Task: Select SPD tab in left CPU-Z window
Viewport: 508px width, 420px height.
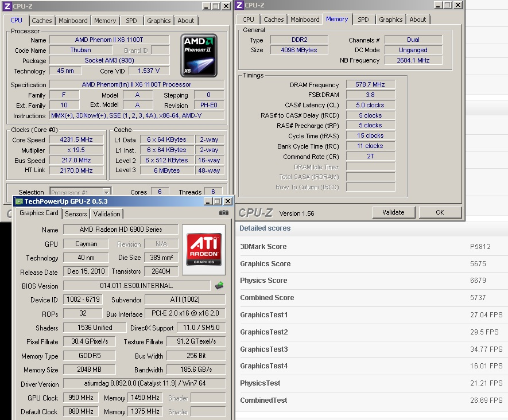Action: coord(131,21)
